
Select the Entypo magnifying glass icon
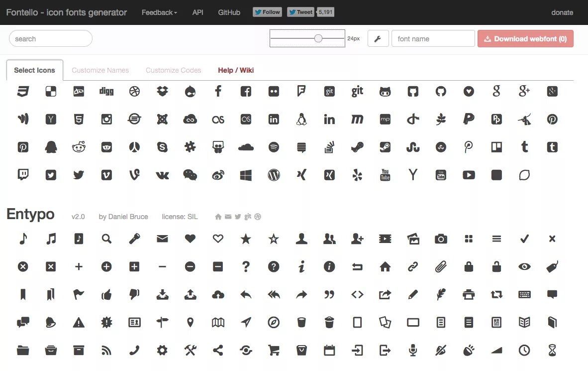tap(106, 239)
